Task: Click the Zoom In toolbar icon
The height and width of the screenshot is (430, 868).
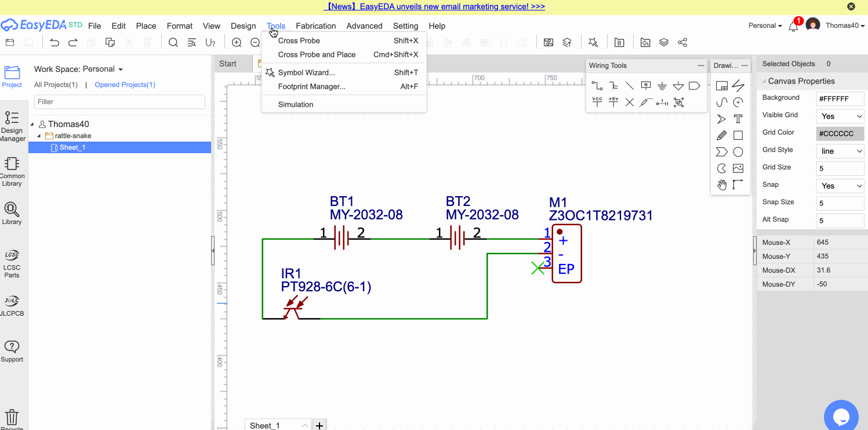Action: point(237,42)
